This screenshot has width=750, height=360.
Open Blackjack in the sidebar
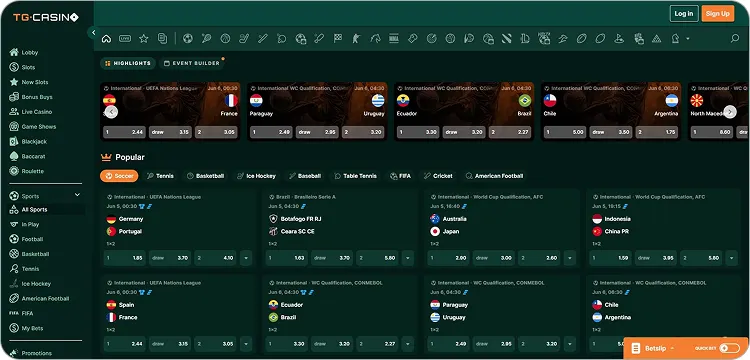coord(33,142)
